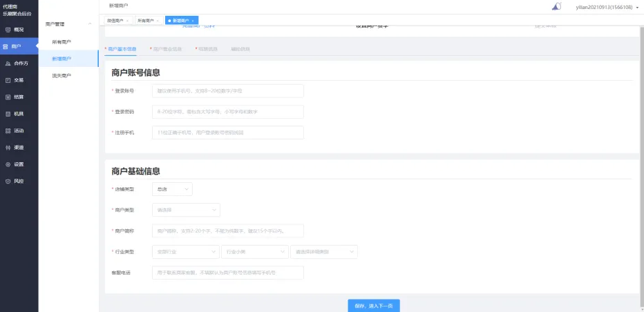Click the 结算 settlement sidebar icon

coord(8,97)
